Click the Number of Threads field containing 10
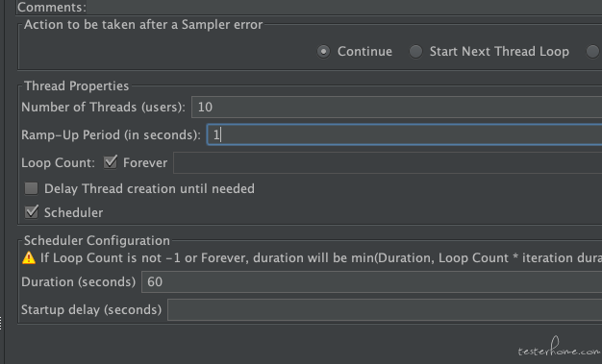Viewport: 602px width, 364px height. [396, 107]
